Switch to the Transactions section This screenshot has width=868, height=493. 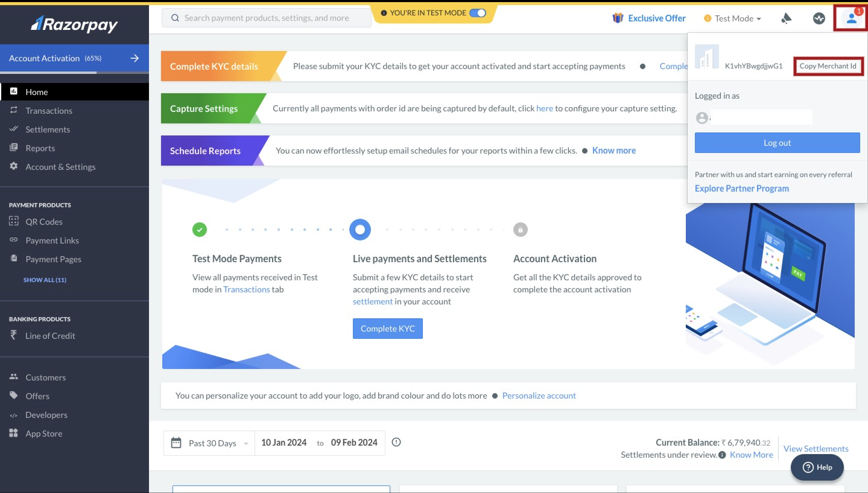click(x=49, y=110)
